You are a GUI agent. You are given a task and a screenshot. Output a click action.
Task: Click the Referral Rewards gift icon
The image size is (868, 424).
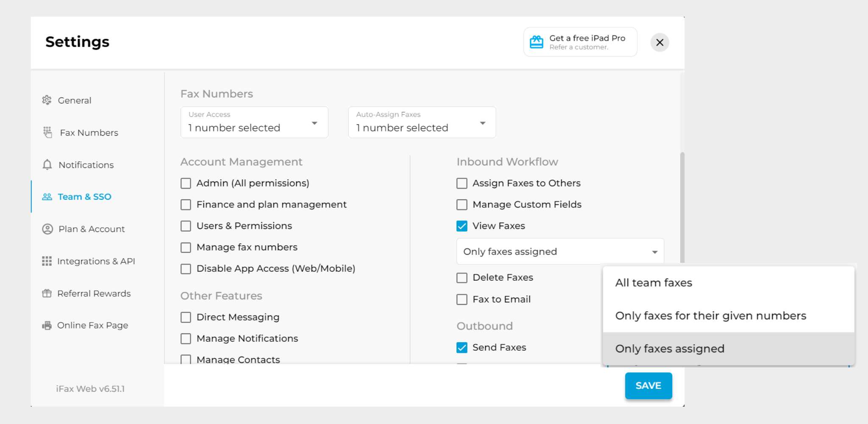click(x=47, y=293)
